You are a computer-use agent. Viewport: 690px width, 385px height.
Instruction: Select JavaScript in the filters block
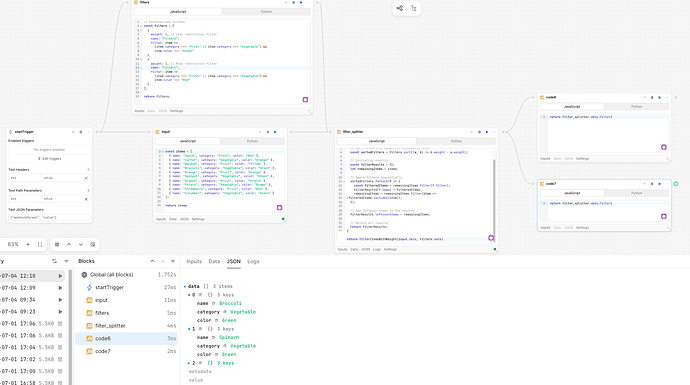pyautogui.click(x=178, y=12)
